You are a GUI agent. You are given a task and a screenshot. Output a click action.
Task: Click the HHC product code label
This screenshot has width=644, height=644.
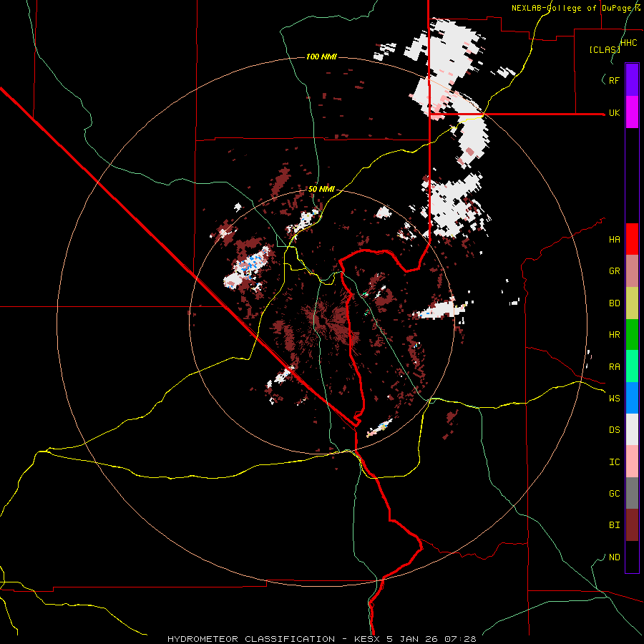pos(629,43)
